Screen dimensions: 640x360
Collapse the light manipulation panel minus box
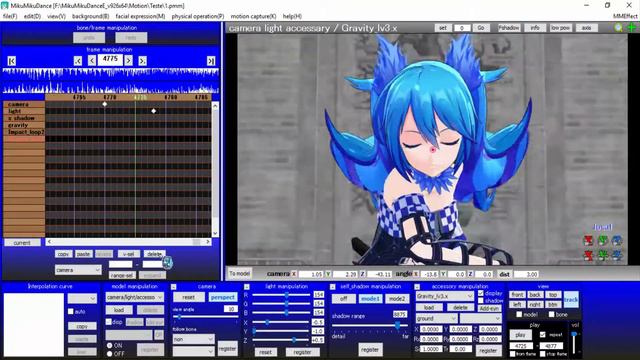(x=247, y=287)
